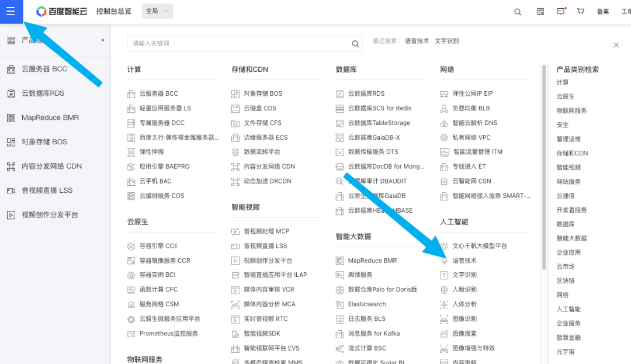
Task: Click the 对象存储 BOS sidebar icon
Action: (x=11, y=142)
